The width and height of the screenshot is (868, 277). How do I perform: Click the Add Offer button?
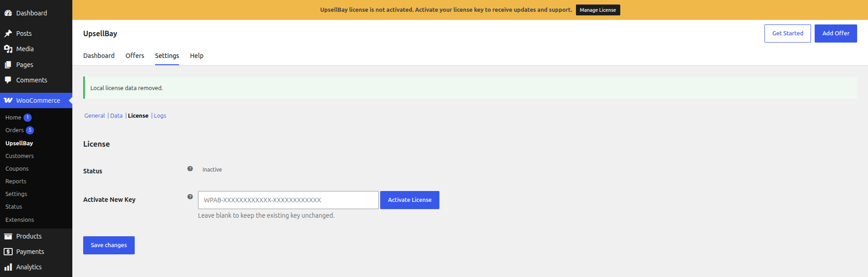tap(835, 33)
